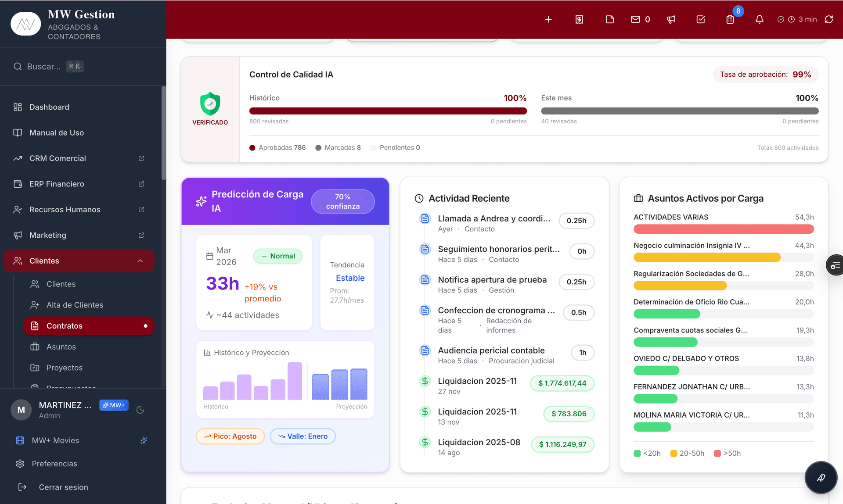Toggle the Marcadas 8 indicator
This screenshot has width=843, height=504.
[x=318, y=148]
